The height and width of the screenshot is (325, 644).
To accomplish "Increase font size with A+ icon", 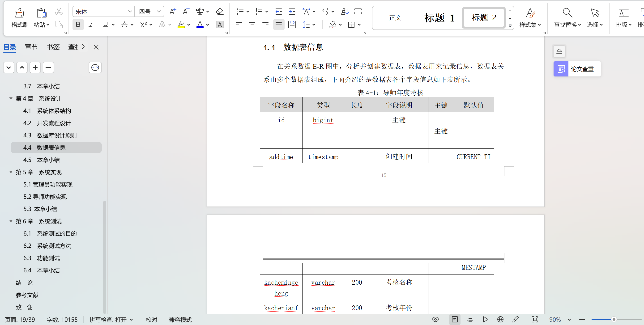I will [x=173, y=12].
